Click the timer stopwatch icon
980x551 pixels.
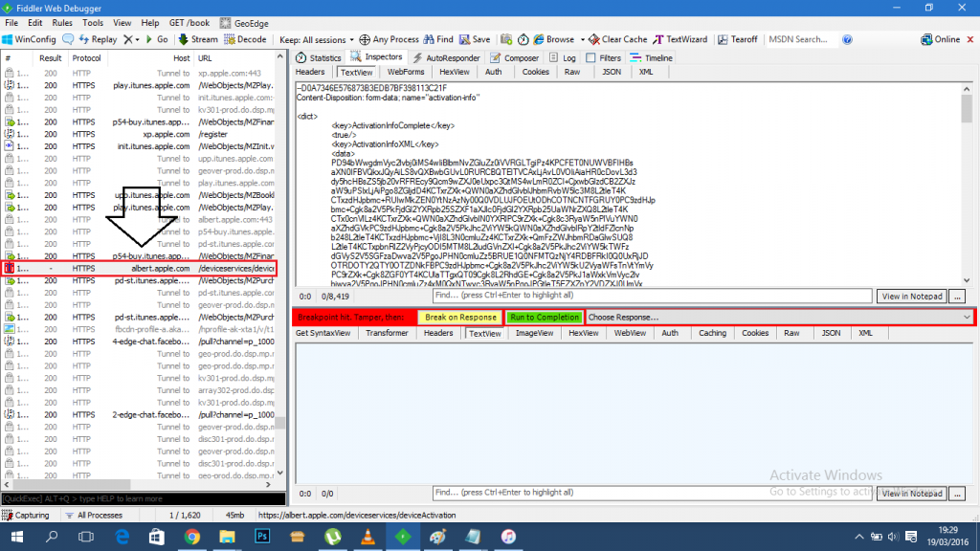coord(523,39)
